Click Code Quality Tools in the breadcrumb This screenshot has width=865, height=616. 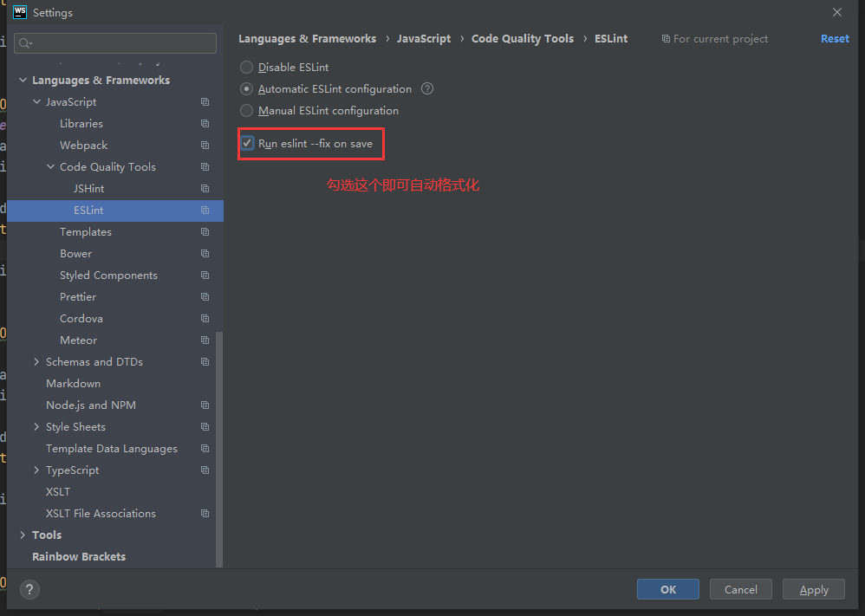tap(523, 39)
